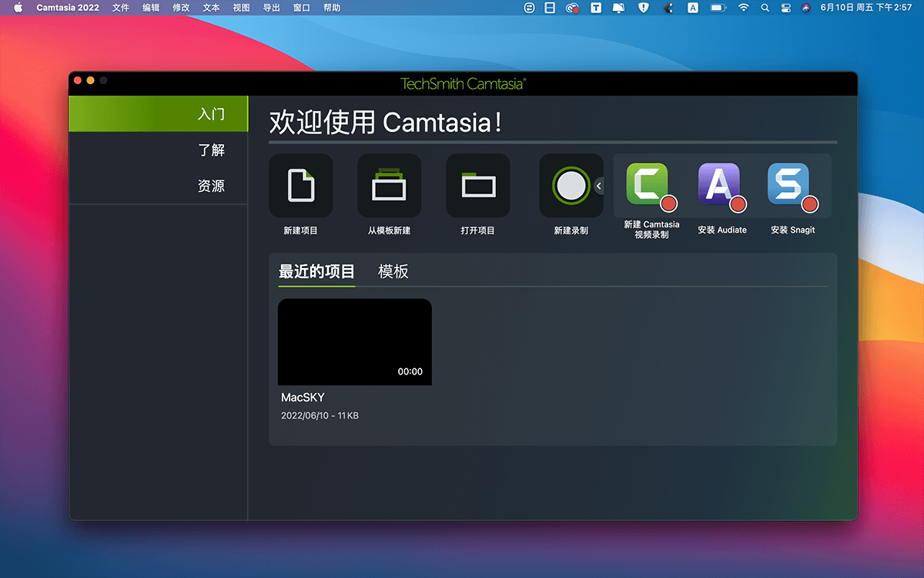Click the 2022/06/10 - 11 KB project info
924x578 pixels.
tap(320, 416)
